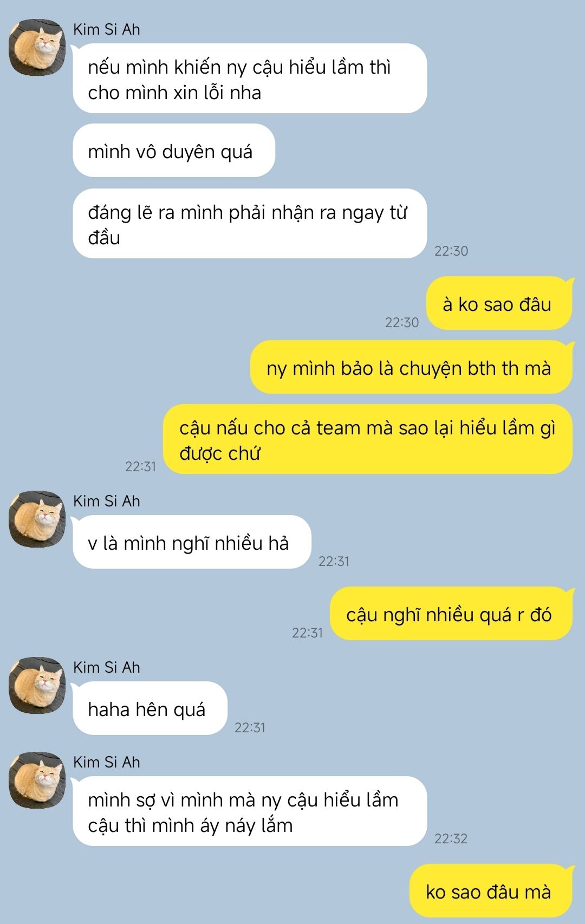The width and height of the screenshot is (585, 924).
Task: Select the bubble 'v là mình nghĩ nhiều hả'
Action: [x=192, y=542]
